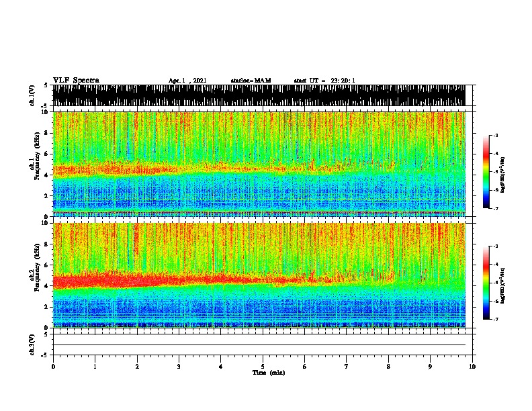Click the "4" tick on the time axis
The width and height of the screenshot is (532, 411).
tap(221, 367)
